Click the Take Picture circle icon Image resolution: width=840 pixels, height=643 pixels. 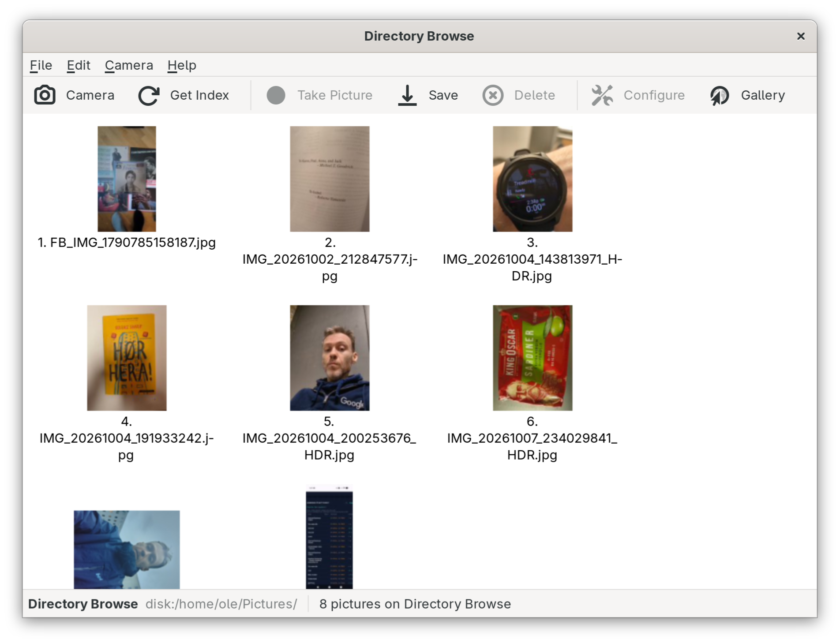(x=276, y=95)
